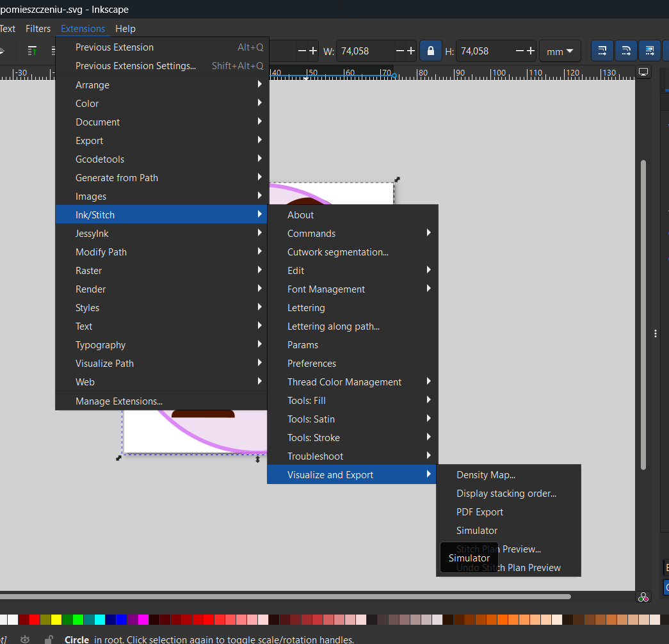
Task: Expand the Color submenu
Action: coord(162,104)
